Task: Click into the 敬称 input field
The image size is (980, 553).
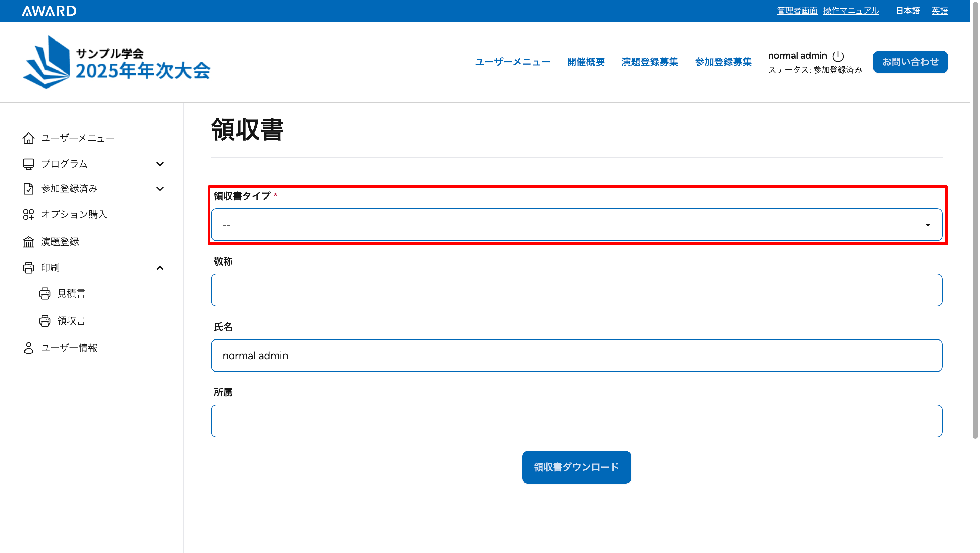Action: (x=576, y=290)
